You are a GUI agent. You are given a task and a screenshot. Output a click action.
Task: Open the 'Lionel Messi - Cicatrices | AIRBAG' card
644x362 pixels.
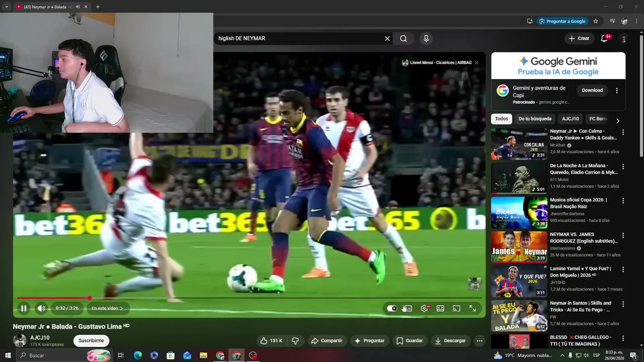tap(437, 63)
